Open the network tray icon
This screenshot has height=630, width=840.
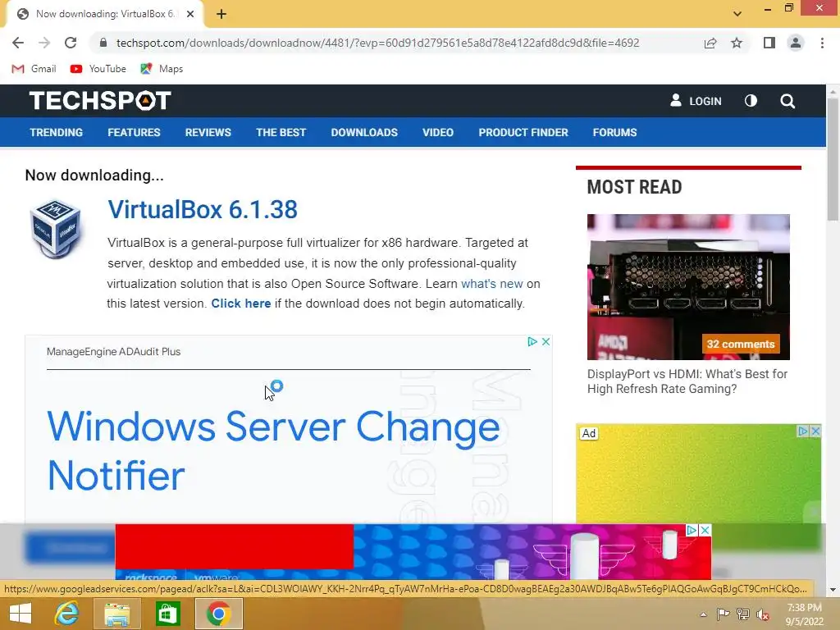[742, 614]
